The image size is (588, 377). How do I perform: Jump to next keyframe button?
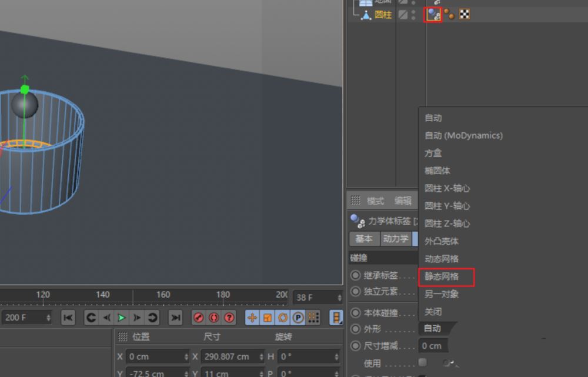click(x=152, y=318)
